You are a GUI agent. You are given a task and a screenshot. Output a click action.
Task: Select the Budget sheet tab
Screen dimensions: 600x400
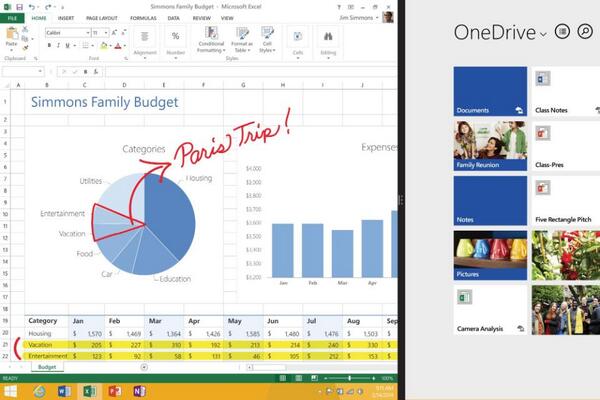(x=47, y=367)
